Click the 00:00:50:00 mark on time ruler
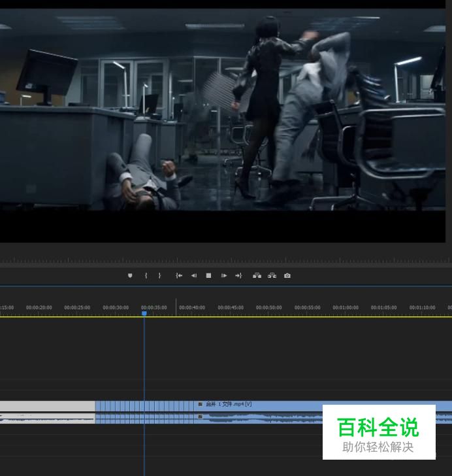The width and height of the screenshot is (452, 476). [x=268, y=307]
